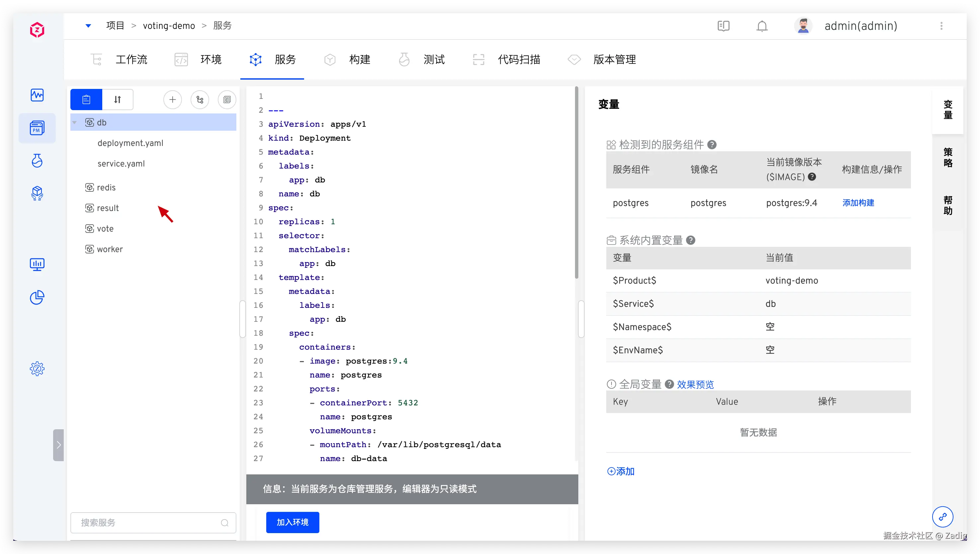Click the 加入环境 button
The image size is (980, 554).
click(x=292, y=522)
